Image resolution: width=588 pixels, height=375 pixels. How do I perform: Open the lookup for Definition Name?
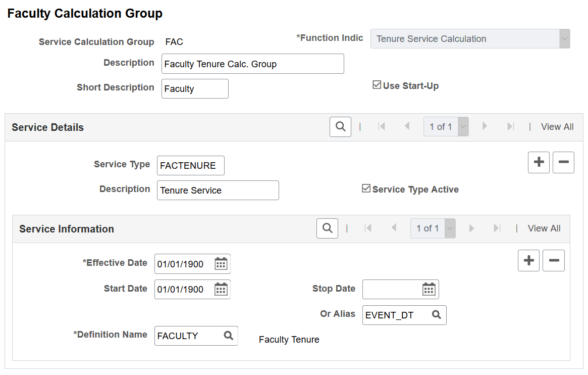tap(227, 336)
